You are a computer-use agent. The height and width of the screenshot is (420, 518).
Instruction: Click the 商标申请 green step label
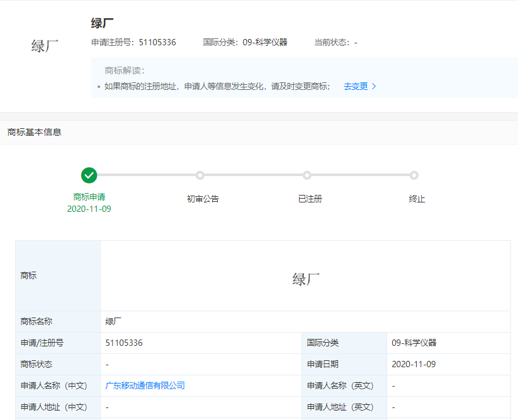pyautogui.click(x=89, y=197)
